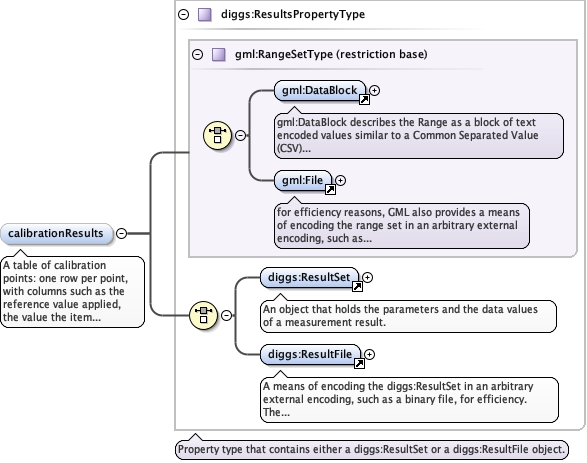Click the purple type icon for diggs:ResultsPropertyType
Image resolution: width=587 pixels, height=463 pixels.
(205, 15)
